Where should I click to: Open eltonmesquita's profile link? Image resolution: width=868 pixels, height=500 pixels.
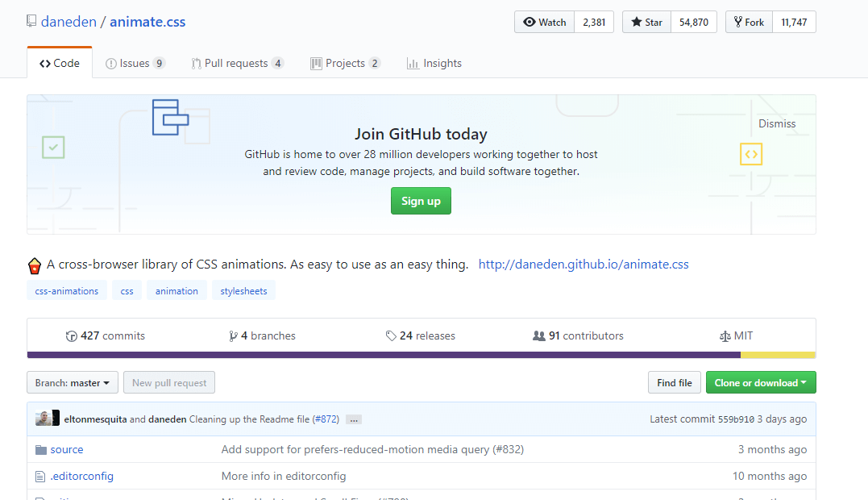tap(95, 419)
